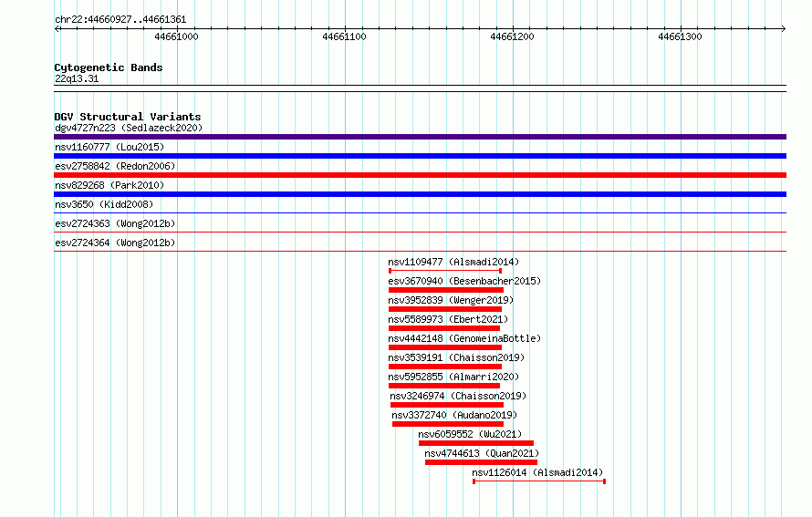This screenshot has height=517, width=812.
Task: Select nsv3539191 (Chaisson2019) label
Action: pyautogui.click(x=456, y=357)
